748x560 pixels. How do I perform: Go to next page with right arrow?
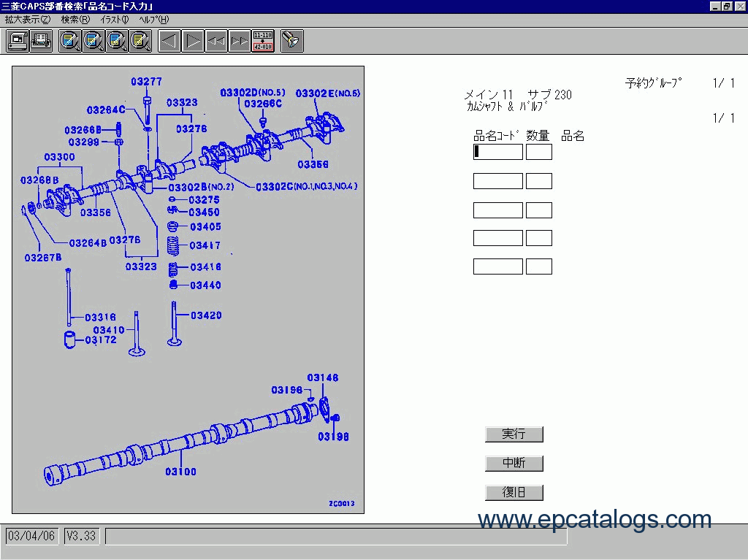(193, 41)
